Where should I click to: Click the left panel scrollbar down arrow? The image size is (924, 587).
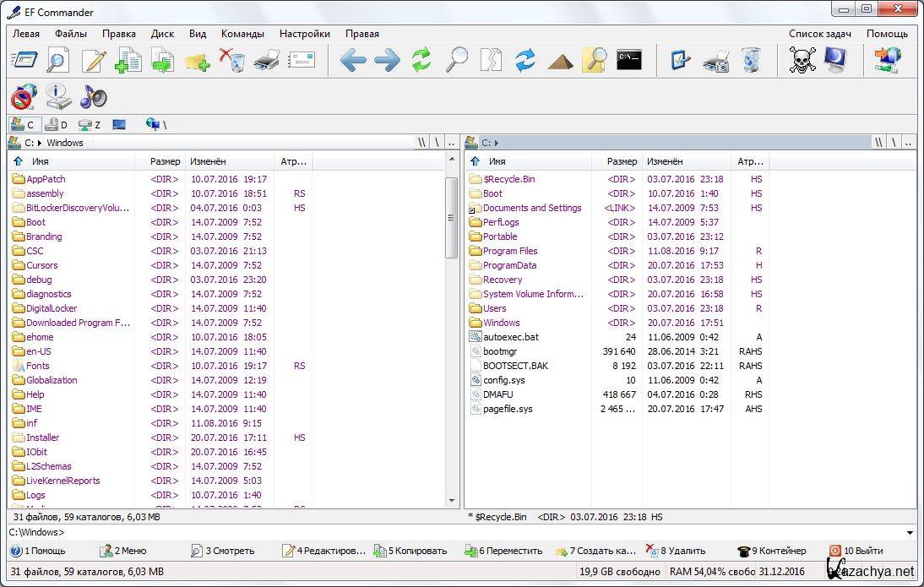(x=452, y=501)
